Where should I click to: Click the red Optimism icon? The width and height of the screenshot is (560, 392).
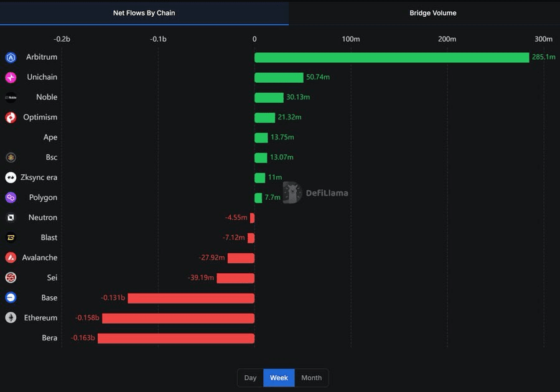11,118
